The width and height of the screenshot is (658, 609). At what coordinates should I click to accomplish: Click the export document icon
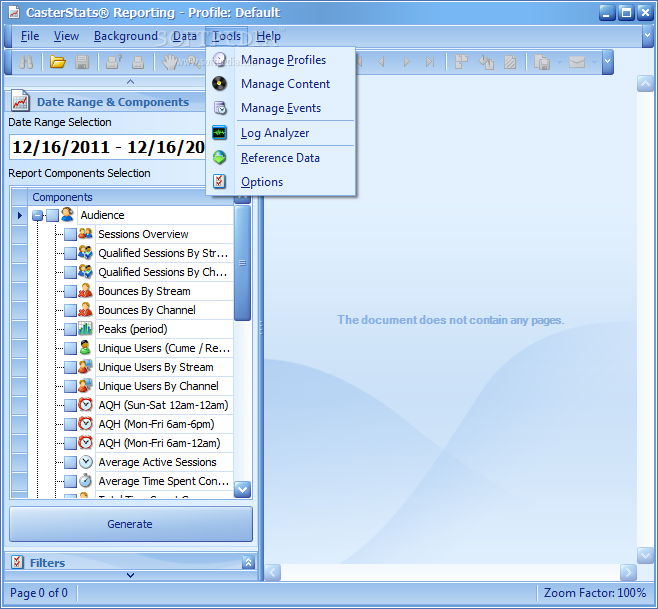(542, 62)
